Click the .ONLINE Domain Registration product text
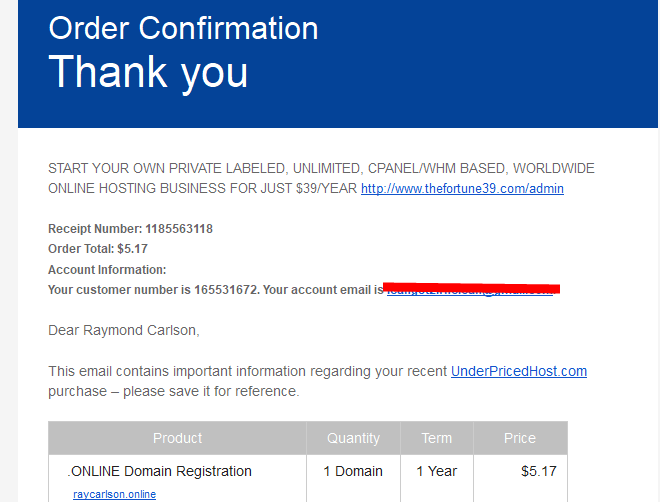Viewport: 660px width, 502px height. coord(159,471)
